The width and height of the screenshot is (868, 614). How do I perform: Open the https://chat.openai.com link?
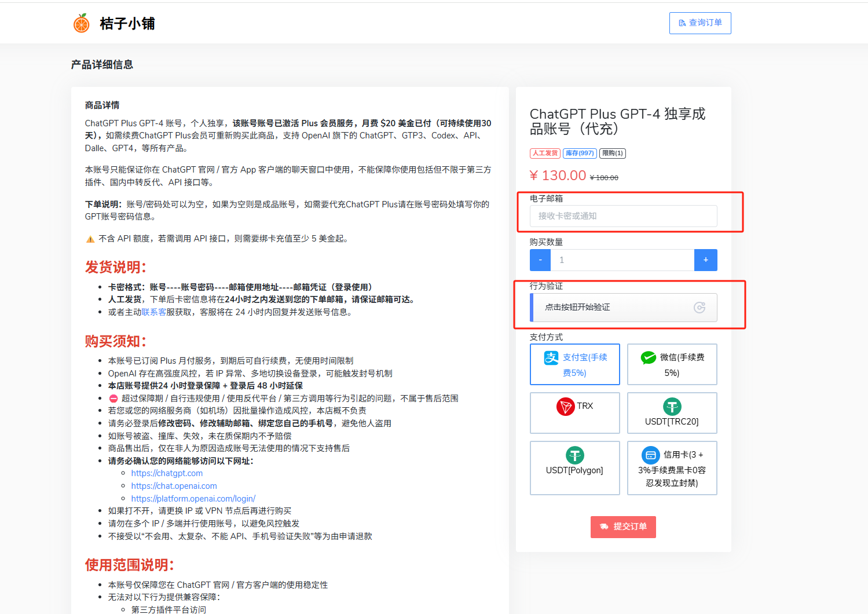click(174, 486)
